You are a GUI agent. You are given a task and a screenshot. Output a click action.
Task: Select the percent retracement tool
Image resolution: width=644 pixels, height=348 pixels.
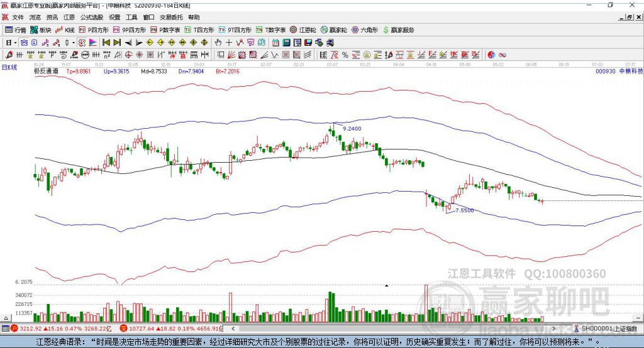345,55
